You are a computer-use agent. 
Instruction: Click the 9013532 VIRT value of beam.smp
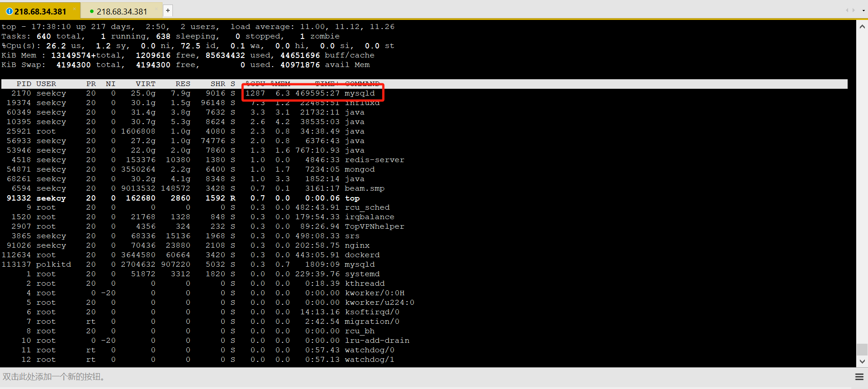pyautogui.click(x=138, y=188)
